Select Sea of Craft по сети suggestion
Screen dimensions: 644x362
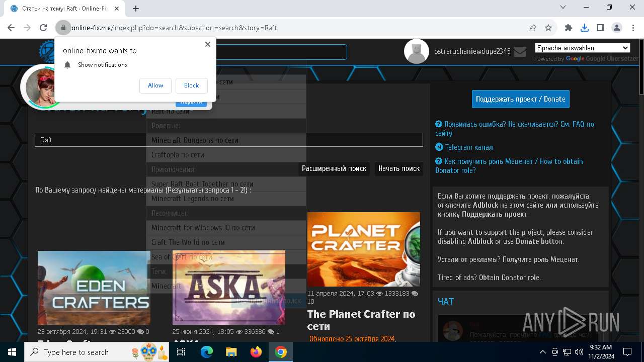click(226, 257)
